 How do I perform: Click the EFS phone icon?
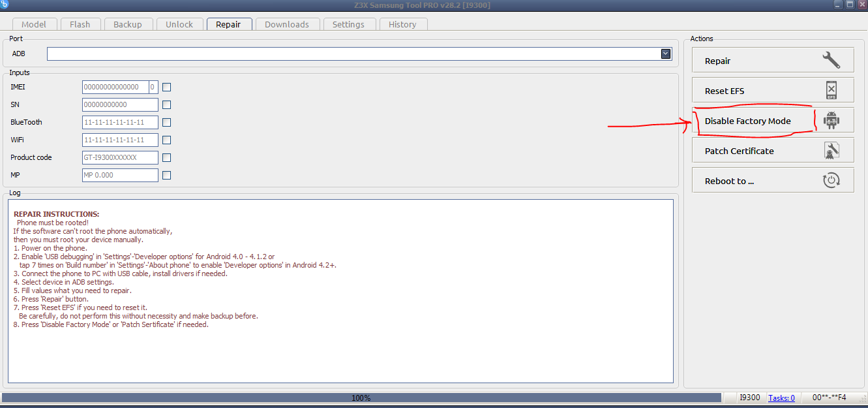(831, 90)
